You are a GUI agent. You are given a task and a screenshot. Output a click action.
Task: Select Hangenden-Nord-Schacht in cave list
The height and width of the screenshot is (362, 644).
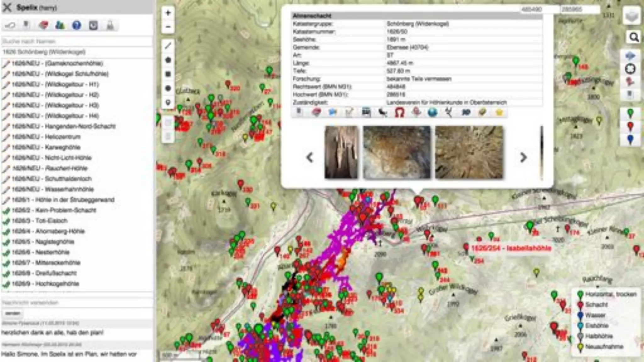[x=80, y=126]
